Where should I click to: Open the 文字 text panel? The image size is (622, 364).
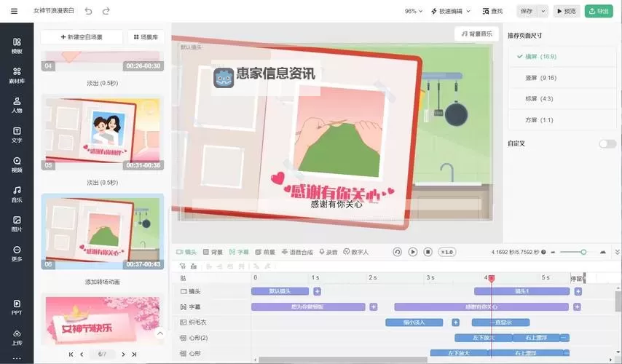[x=17, y=135]
